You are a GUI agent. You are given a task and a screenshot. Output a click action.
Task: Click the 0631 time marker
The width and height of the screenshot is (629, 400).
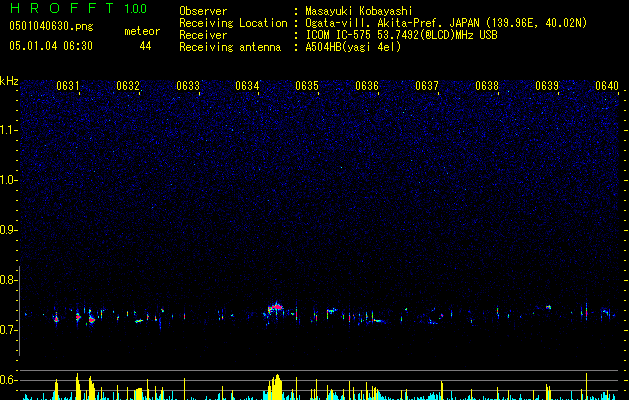pyautogui.click(x=68, y=86)
